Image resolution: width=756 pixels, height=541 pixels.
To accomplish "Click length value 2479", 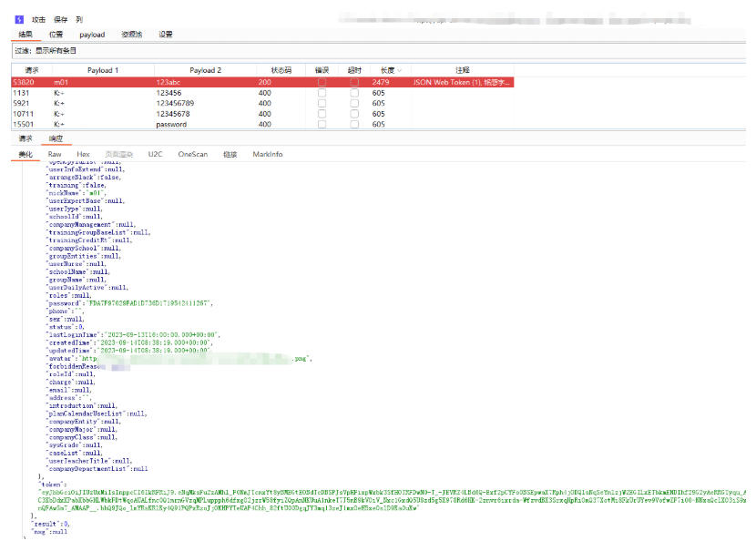I will pyautogui.click(x=381, y=83).
